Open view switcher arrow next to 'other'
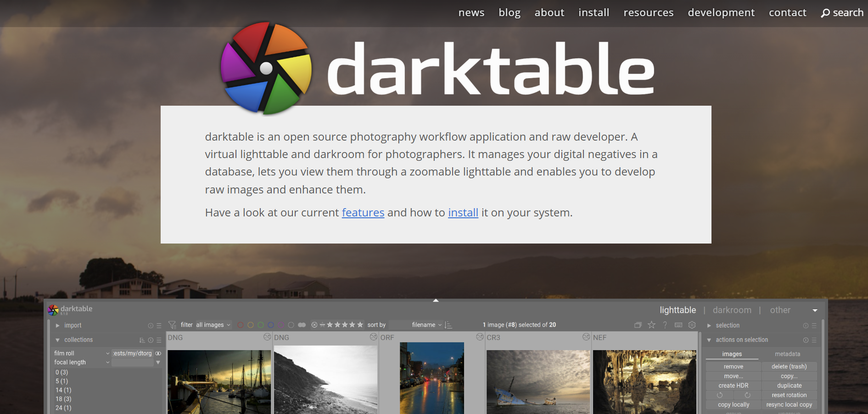Image resolution: width=868 pixels, height=414 pixels. point(815,311)
